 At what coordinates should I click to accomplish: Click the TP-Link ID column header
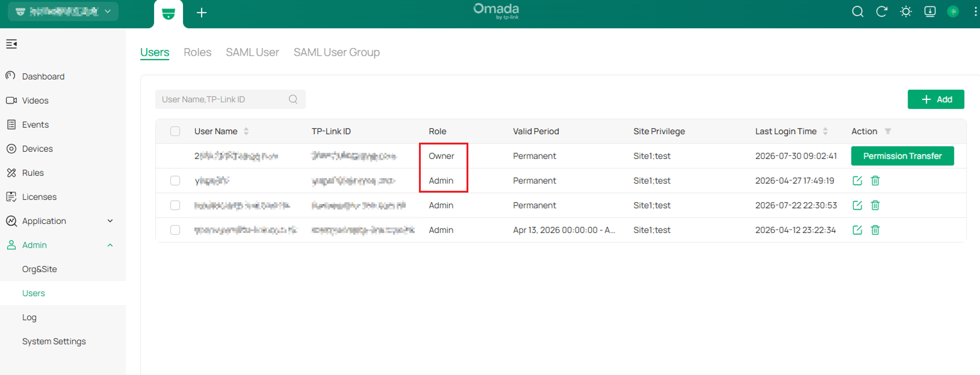pos(331,131)
